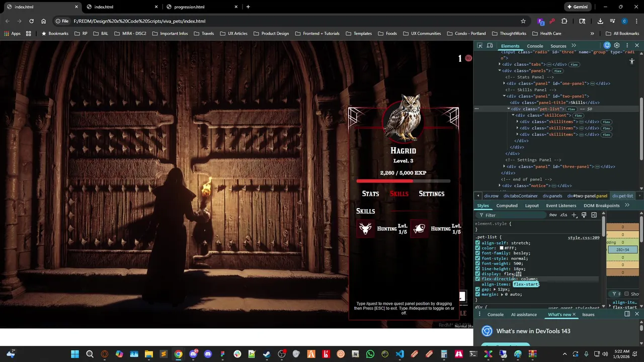Viewport: 644px width, 362px height.
Task: Go to the browser home page
Action: pyautogui.click(x=44, y=21)
